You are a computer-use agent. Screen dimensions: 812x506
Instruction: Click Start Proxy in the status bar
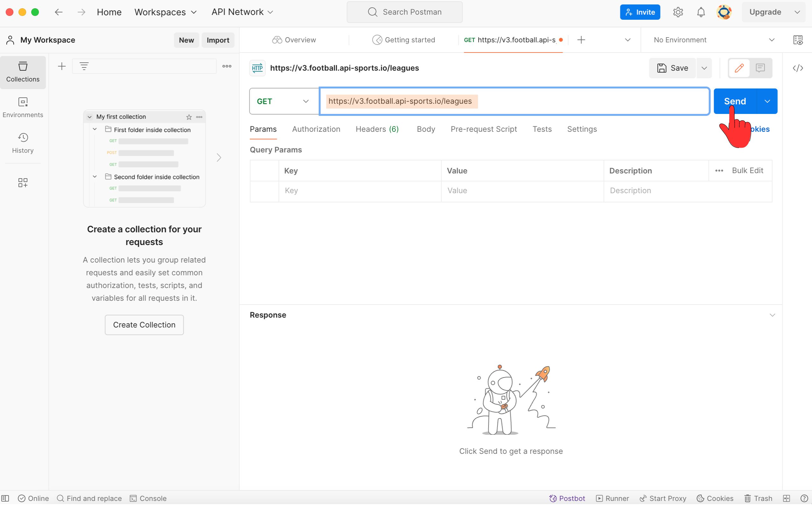click(663, 498)
